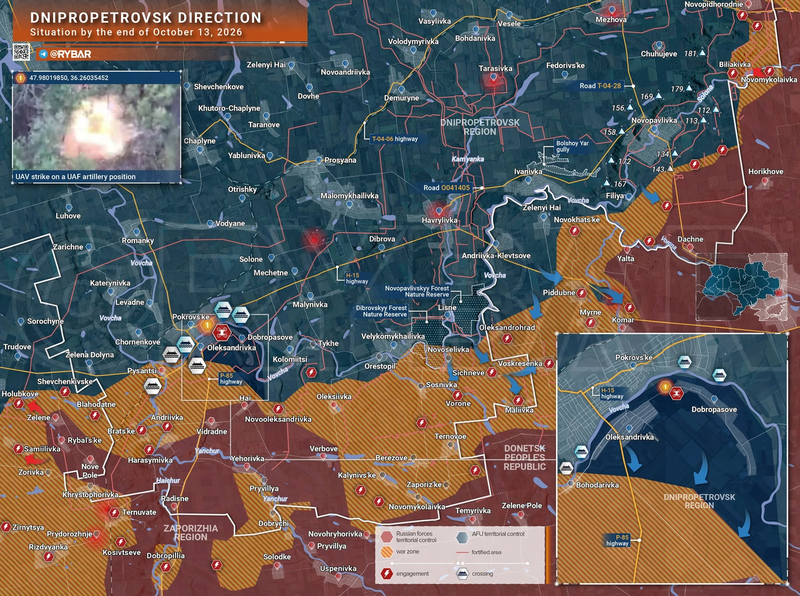Select the engagement marker left of Holubkove
The width and height of the screenshot is (800, 596).
pyautogui.click(x=19, y=404)
